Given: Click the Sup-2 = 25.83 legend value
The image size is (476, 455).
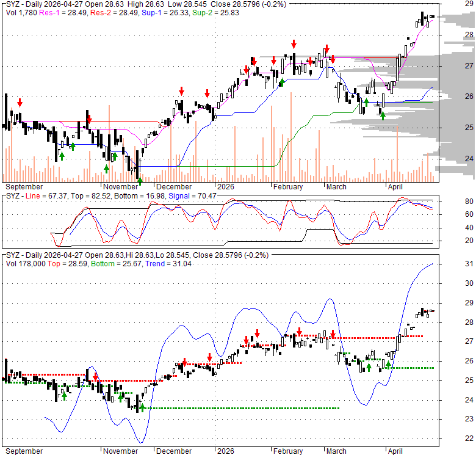Looking at the screenshot, I should click(x=215, y=13).
